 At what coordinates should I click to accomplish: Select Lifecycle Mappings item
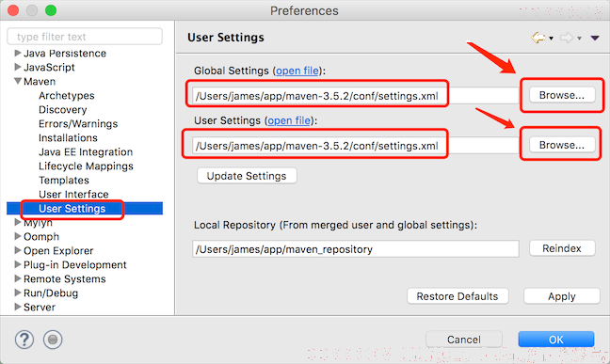point(86,166)
